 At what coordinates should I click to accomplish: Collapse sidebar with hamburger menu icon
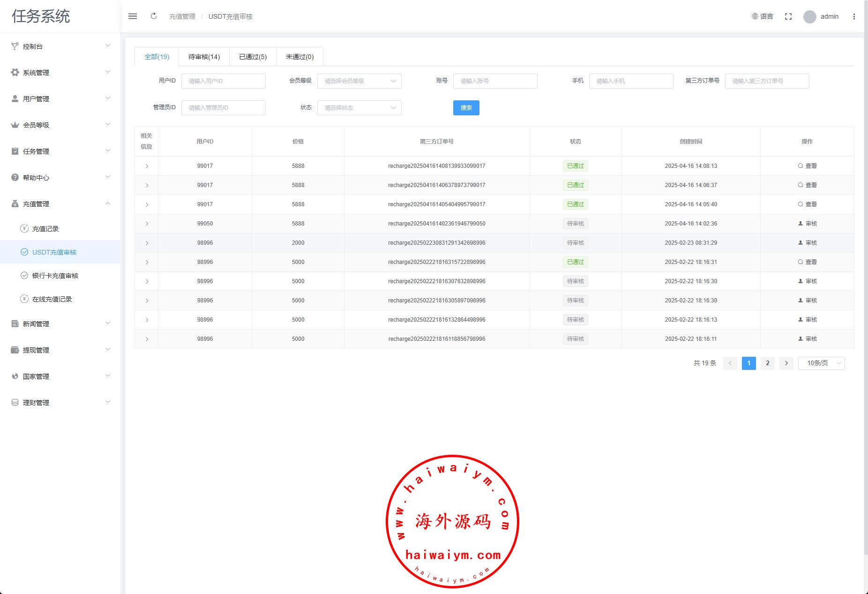pyautogui.click(x=133, y=16)
